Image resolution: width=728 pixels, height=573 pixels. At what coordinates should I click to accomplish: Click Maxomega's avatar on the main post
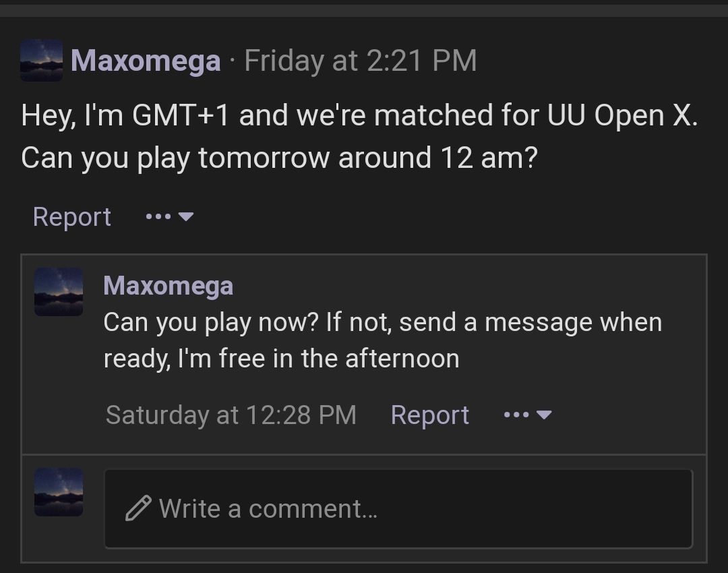coord(41,61)
